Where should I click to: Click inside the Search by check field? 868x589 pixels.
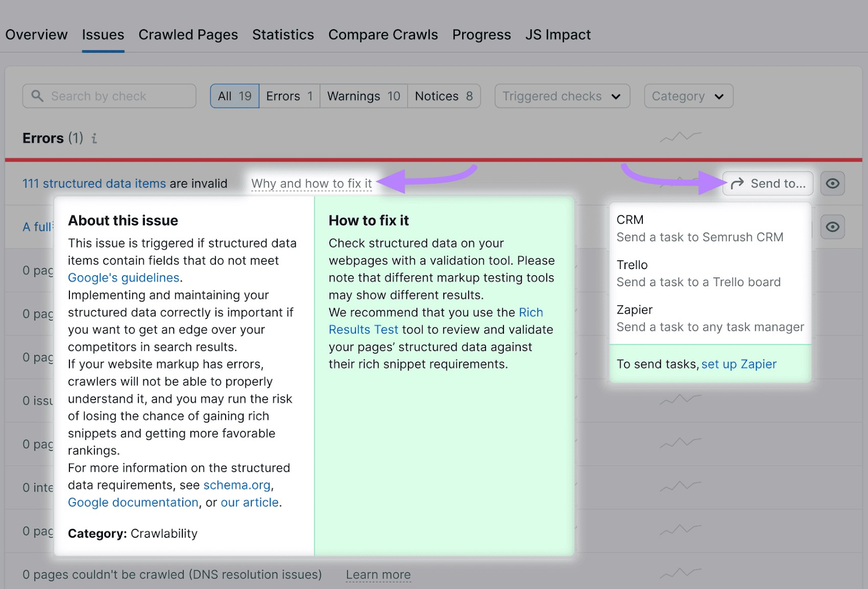coord(108,96)
